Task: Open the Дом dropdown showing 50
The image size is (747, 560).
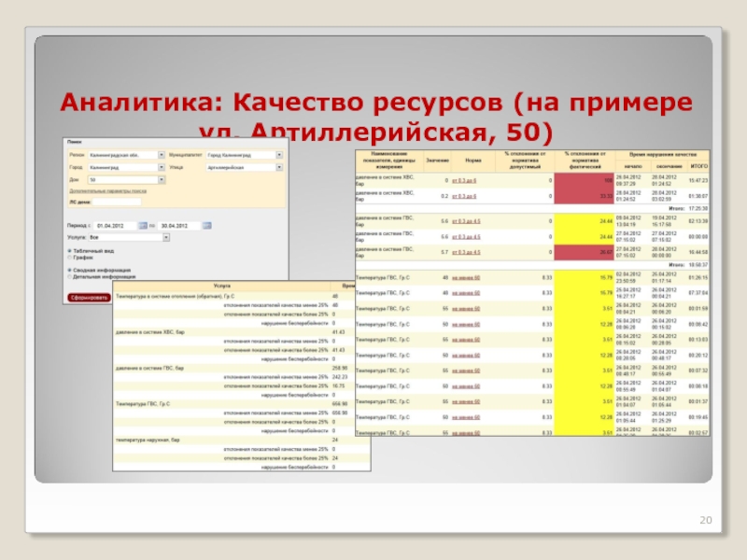Action: click(161, 179)
